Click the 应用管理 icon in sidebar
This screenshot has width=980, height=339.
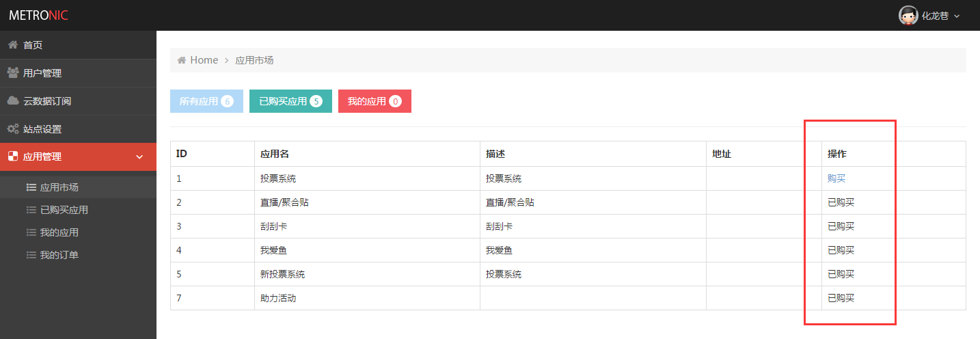pyautogui.click(x=12, y=157)
